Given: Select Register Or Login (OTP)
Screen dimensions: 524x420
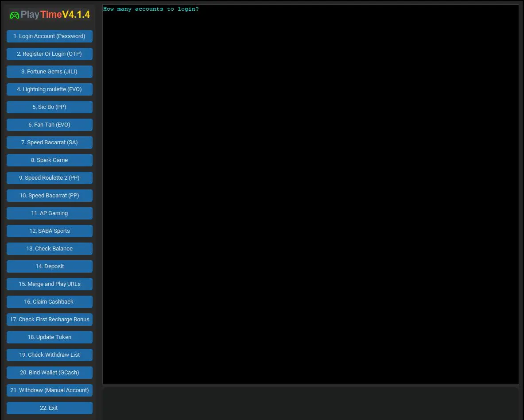Looking at the screenshot, I should 50,54.
